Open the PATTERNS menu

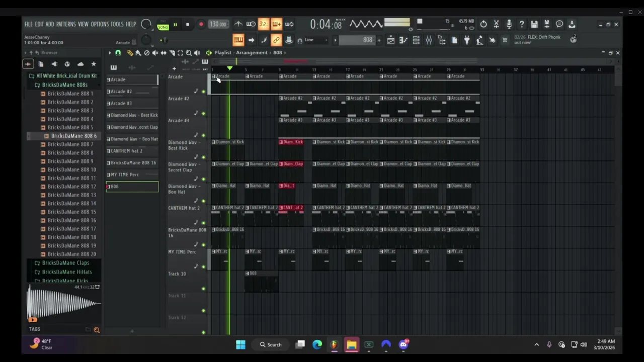click(x=66, y=24)
